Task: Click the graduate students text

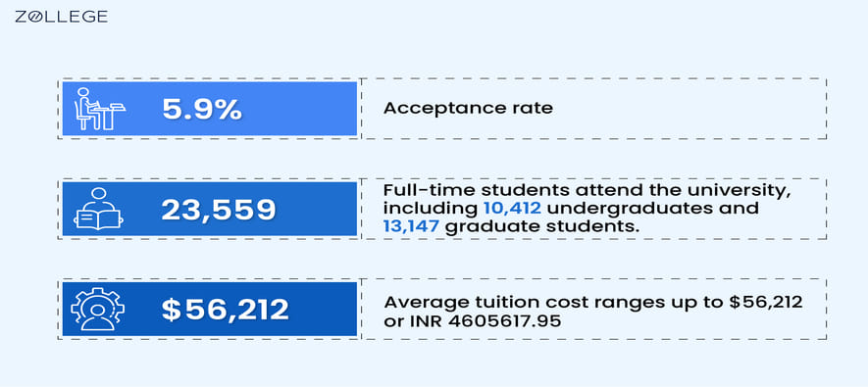Action: coord(542,226)
